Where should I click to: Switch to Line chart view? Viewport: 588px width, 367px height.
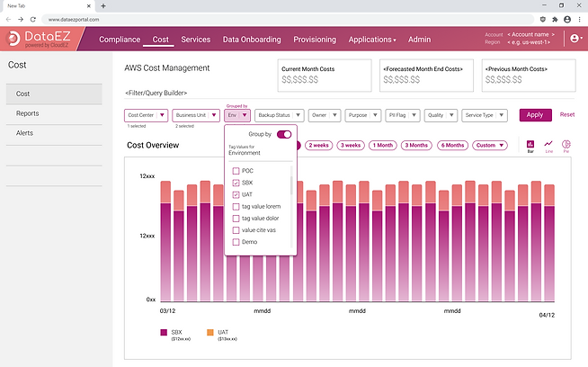(x=548, y=146)
